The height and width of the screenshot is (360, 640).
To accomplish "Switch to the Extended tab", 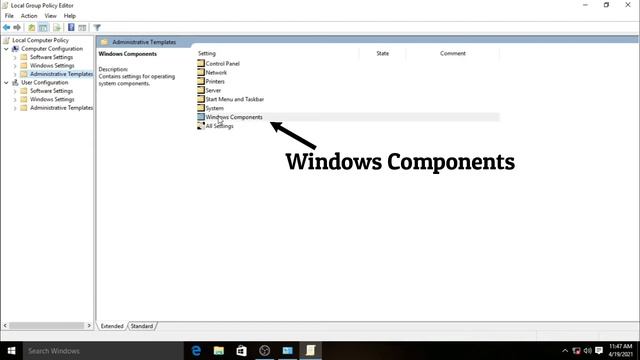I will (x=112, y=326).
